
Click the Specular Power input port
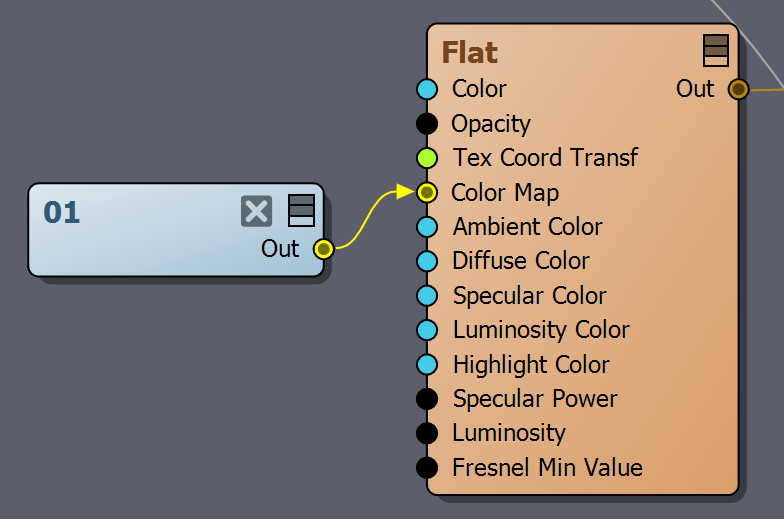click(427, 398)
